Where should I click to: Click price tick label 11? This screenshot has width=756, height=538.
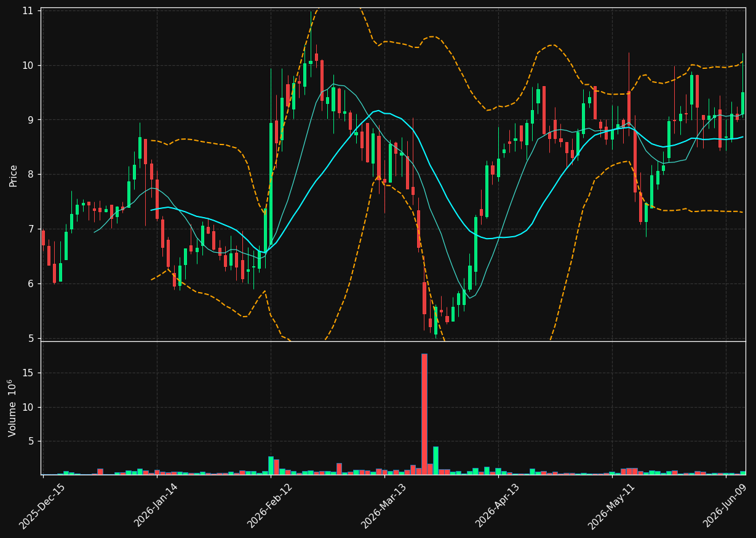28,11
